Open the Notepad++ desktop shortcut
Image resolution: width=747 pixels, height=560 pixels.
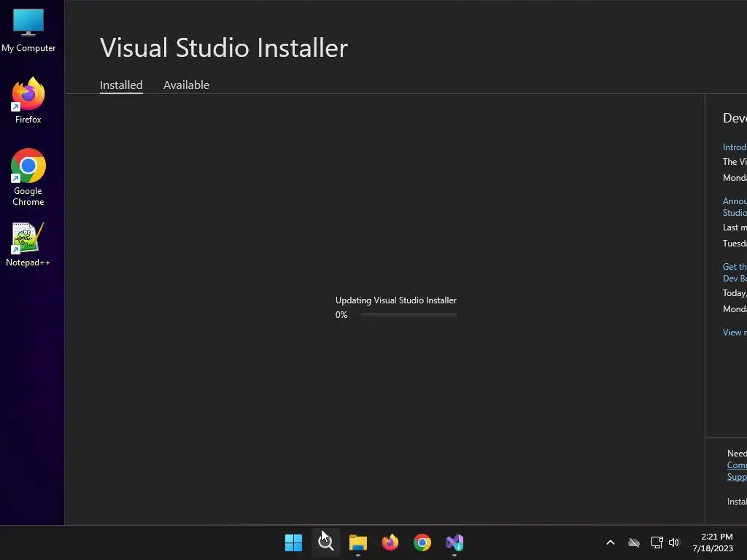28,244
